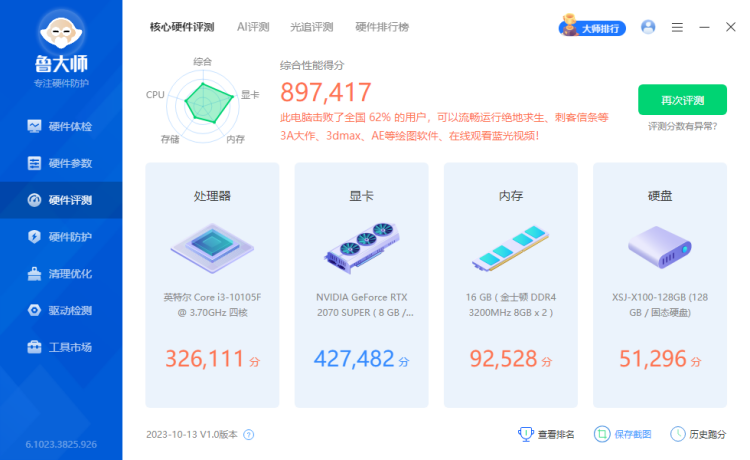Click 查看排名 trophy link
Screen dimensions: 750x460
pos(546,434)
